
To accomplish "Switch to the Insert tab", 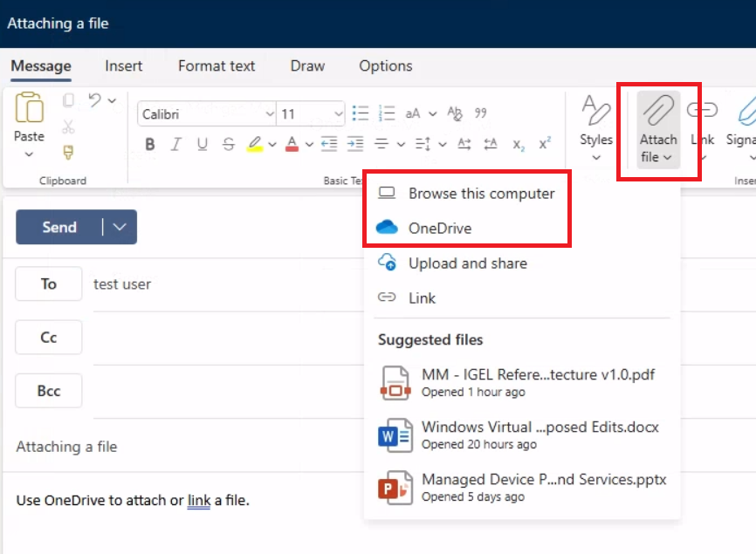I will pyautogui.click(x=124, y=66).
